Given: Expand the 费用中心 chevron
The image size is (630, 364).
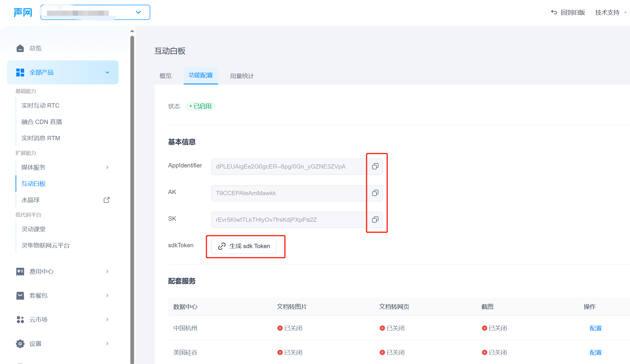Looking at the screenshot, I should 107,272.
